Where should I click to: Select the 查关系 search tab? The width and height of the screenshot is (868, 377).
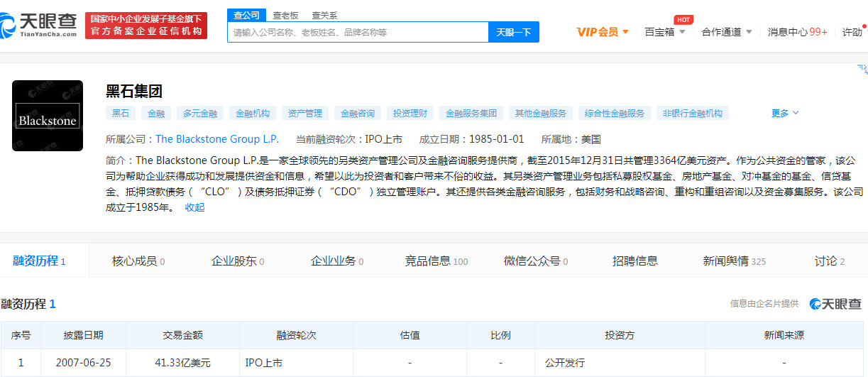tap(324, 15)
